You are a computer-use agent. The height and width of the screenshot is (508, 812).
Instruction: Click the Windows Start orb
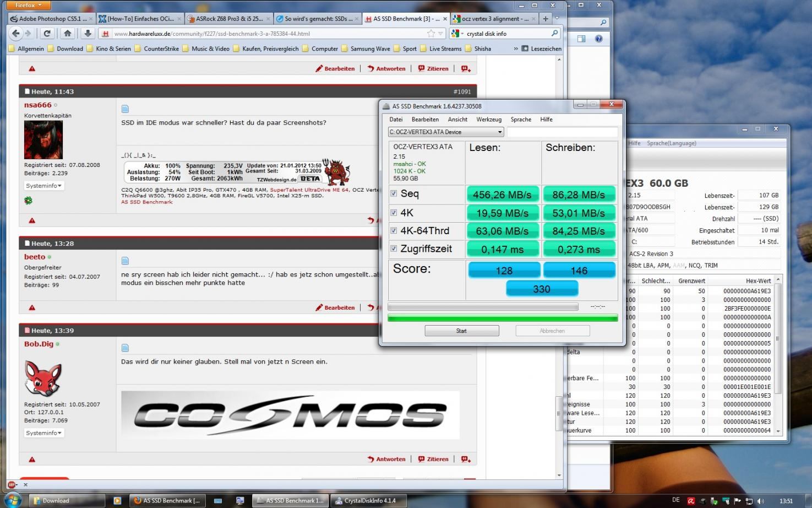[x=12, y=500]
